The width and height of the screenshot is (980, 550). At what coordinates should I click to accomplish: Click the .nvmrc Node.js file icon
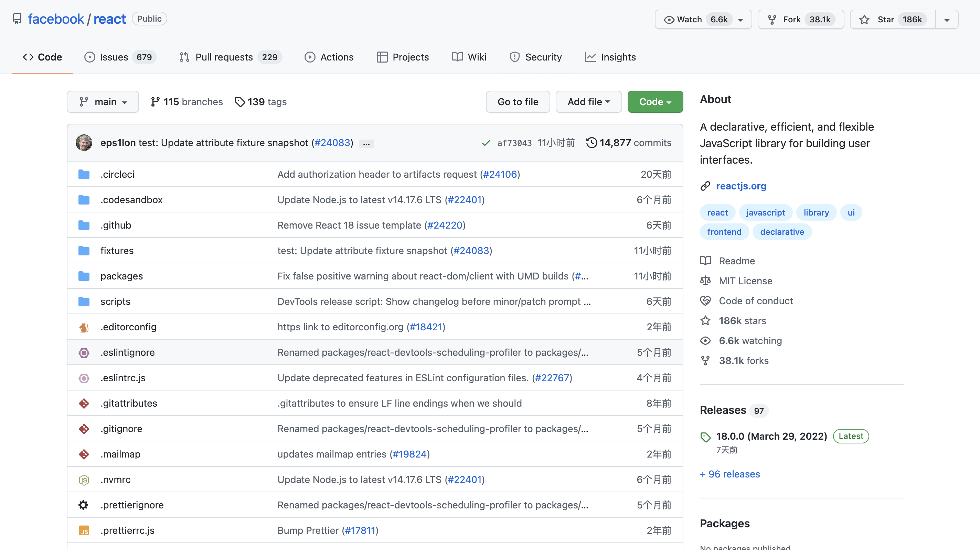pyautogui.click(x=84, y=480)
